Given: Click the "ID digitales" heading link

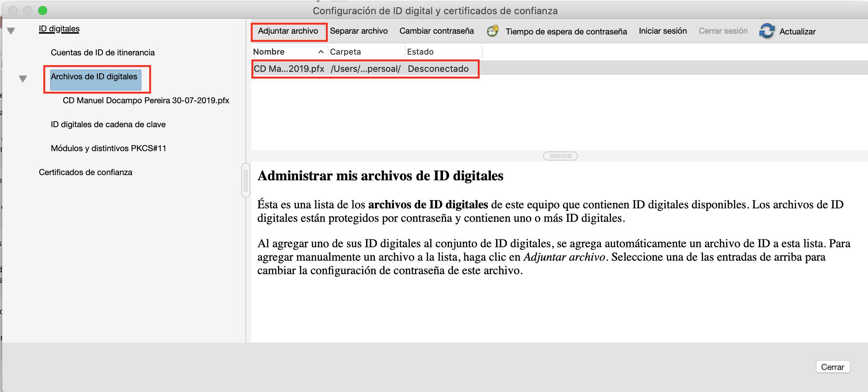Looking at the screenshot, I should click(59, 28).
